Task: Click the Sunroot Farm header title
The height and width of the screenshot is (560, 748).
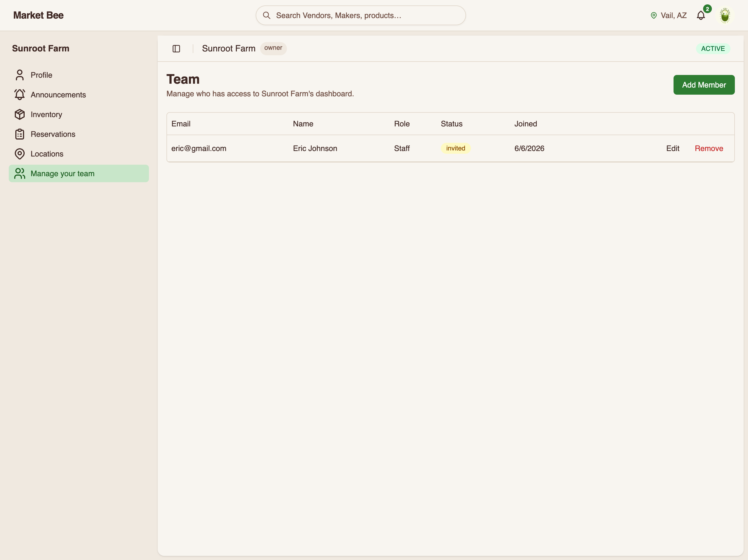Action: (x=229, y=49)
